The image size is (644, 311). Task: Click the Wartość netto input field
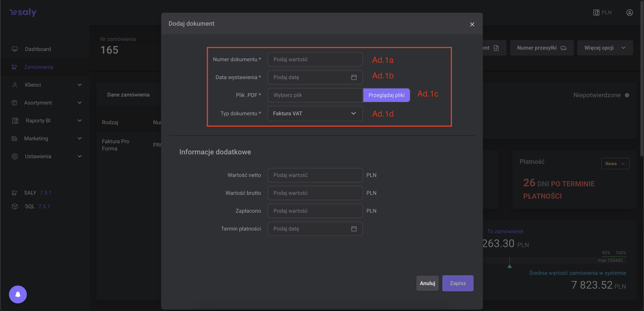click(x=315, y=175)
